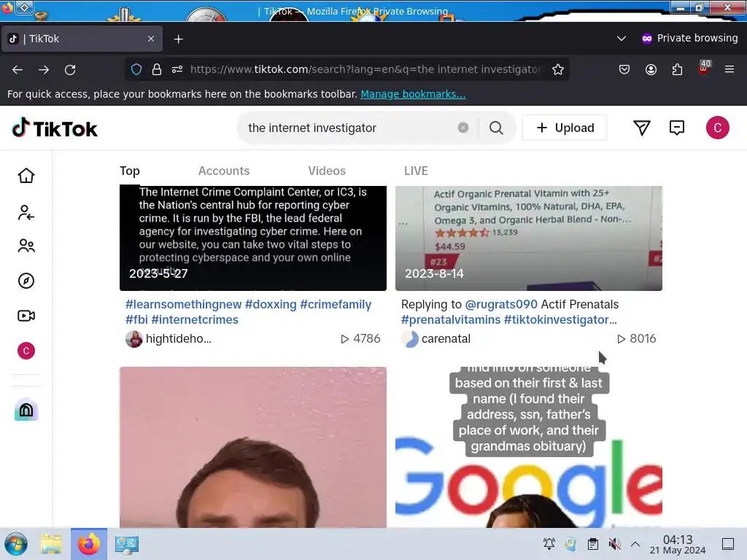Open Firefox account icon
This screenshot has height=560, width=747.
click(651, 69)
